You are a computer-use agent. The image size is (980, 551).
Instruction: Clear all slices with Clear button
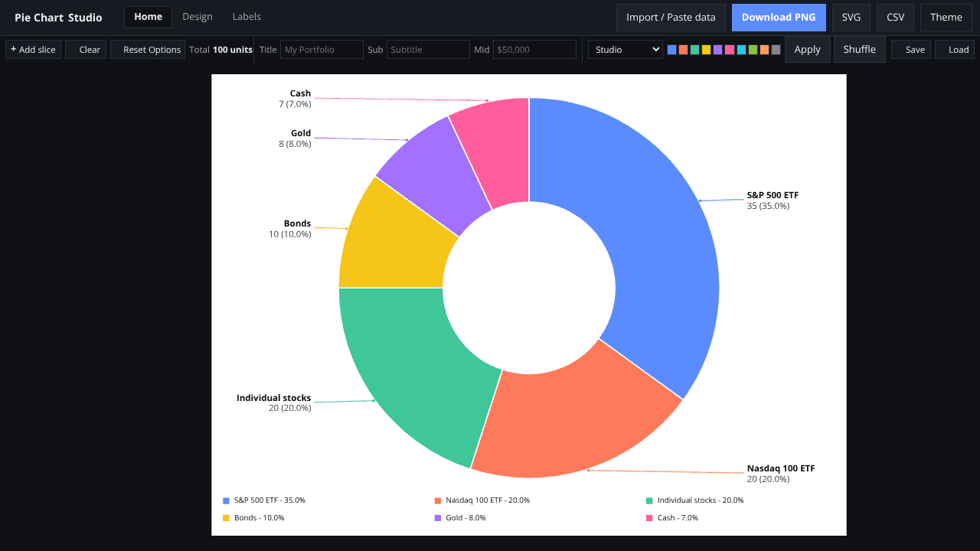click(86, 50)
